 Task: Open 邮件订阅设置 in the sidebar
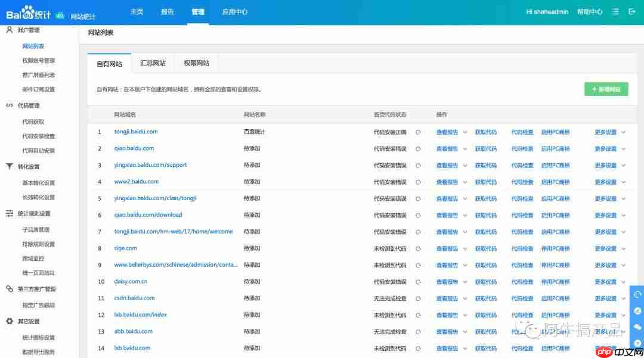point(39,89)
